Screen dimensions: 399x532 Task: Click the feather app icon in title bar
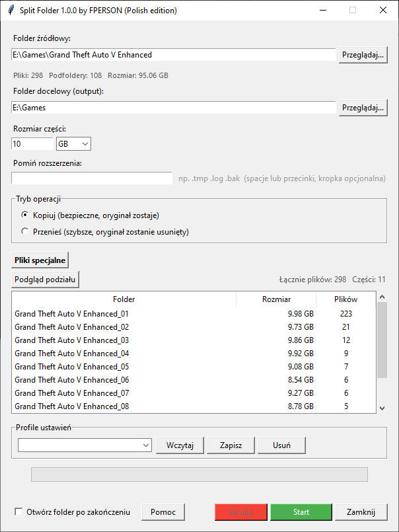(11, 10)
